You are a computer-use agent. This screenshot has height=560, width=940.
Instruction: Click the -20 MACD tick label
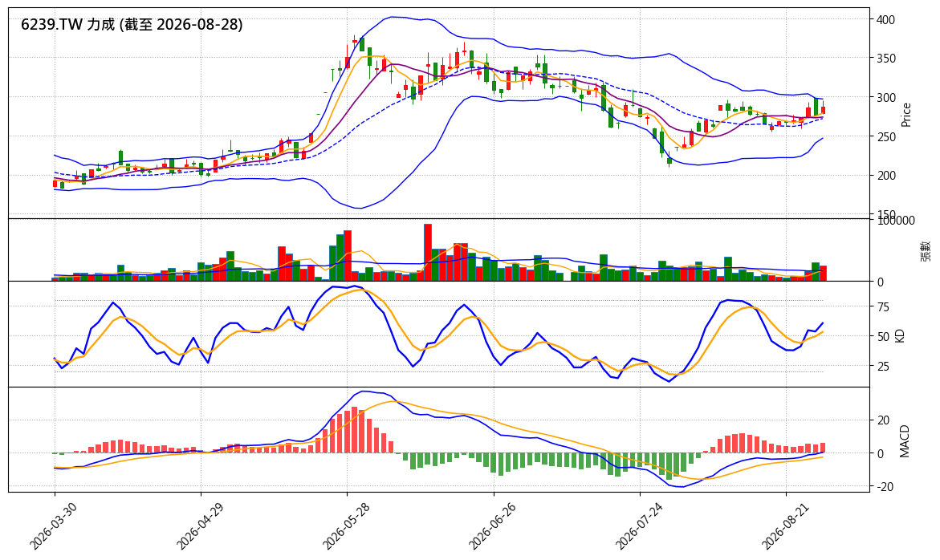pos(885,488)
